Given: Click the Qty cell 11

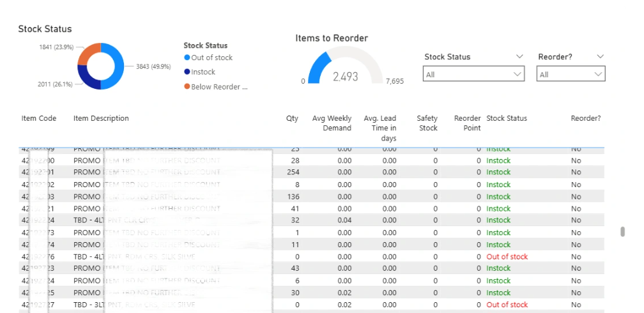Looking at the screenshot, I should coord(295,245).
